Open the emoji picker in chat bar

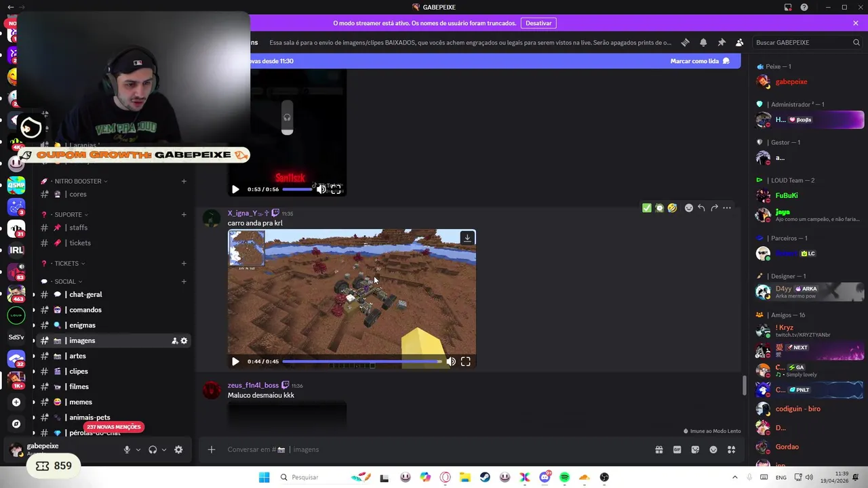point(713,449)
